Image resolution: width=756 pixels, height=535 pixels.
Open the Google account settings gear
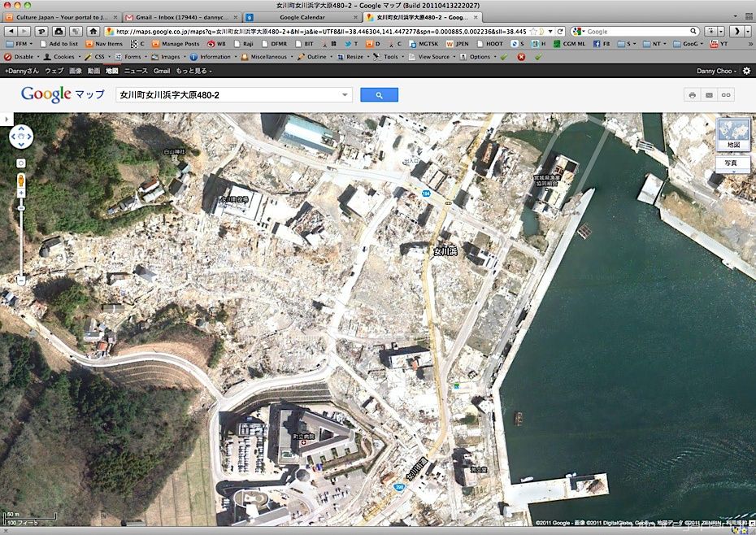746,71
